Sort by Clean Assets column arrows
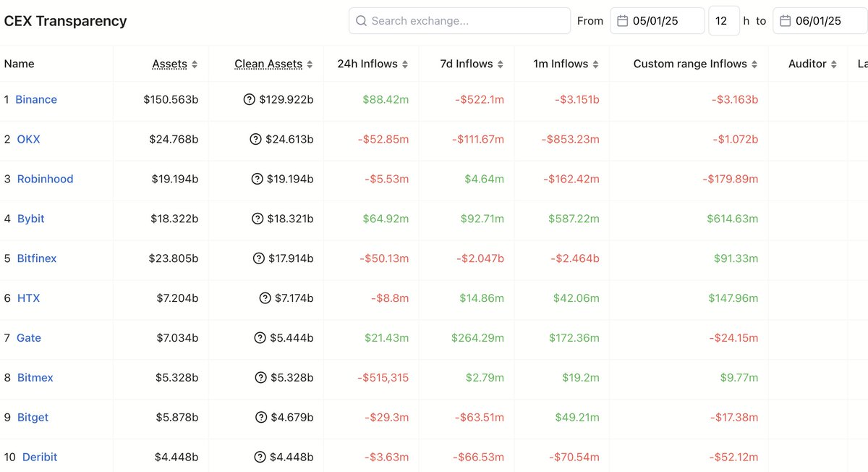 pos(310,64)
